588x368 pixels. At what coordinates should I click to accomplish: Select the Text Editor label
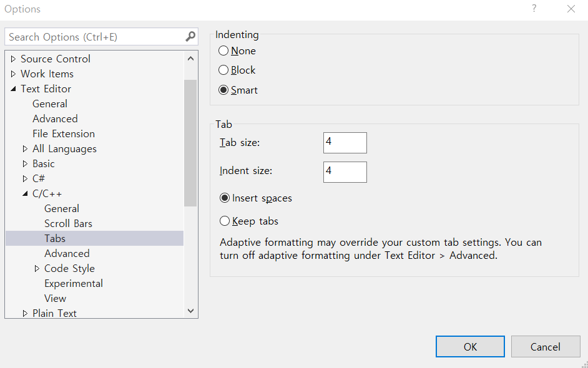[46, 89]
